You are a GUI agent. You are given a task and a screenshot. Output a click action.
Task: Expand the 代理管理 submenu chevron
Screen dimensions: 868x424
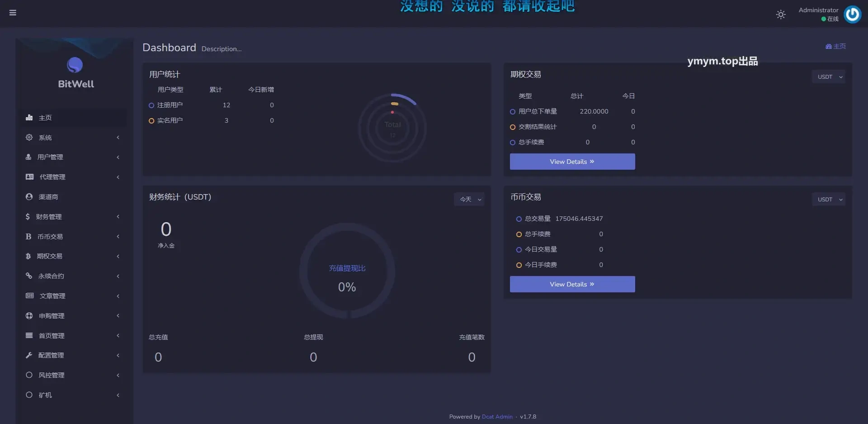click(x=118, y=177)
